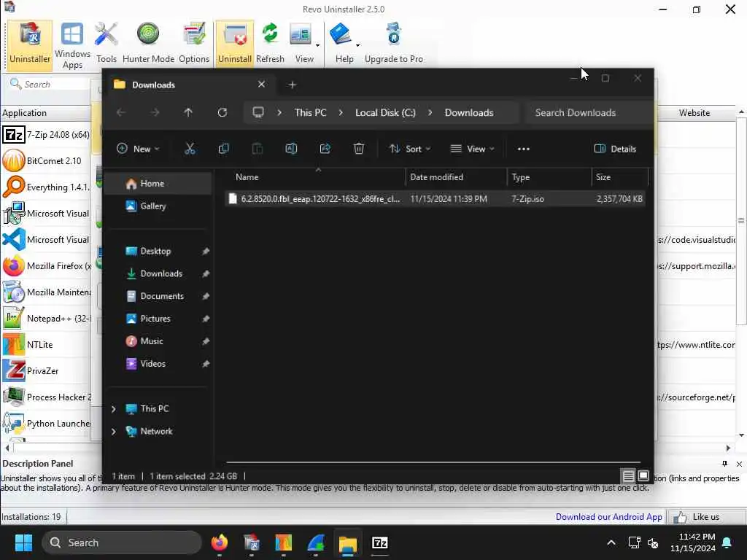Click the Windows taskbar Search box
This screenshot has height=560, width=747.
pyautogui.click(x=122, y=542)
